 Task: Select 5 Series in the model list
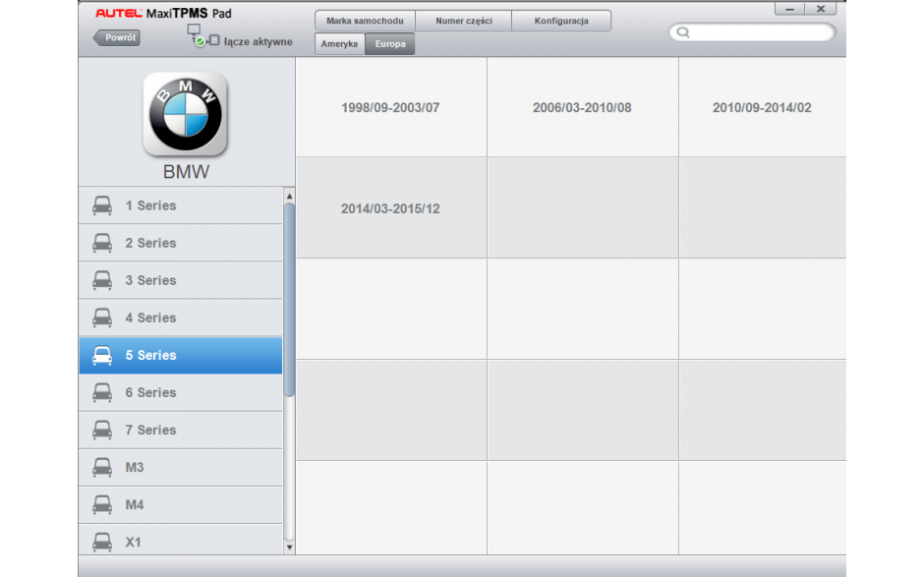pyautogui.click(x=180, y=356)
